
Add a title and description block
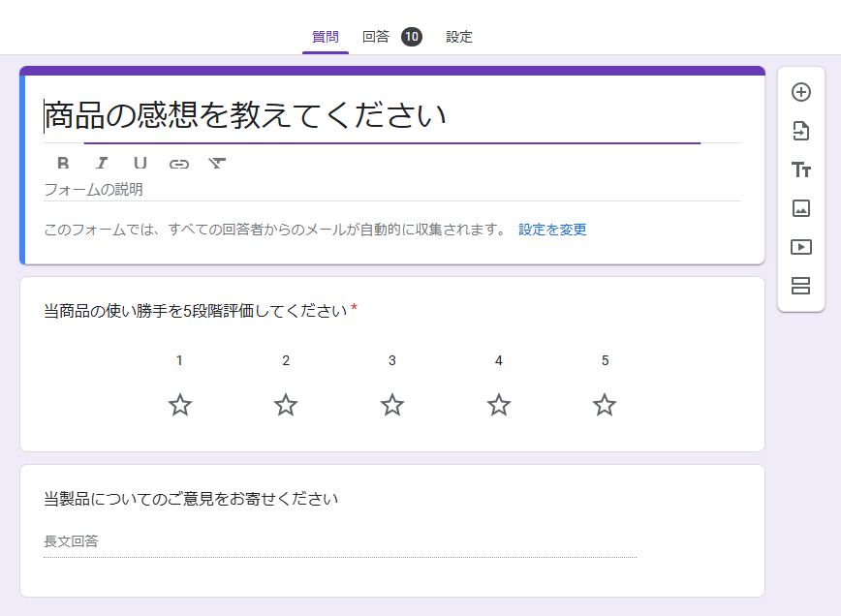tap(800, 169)
